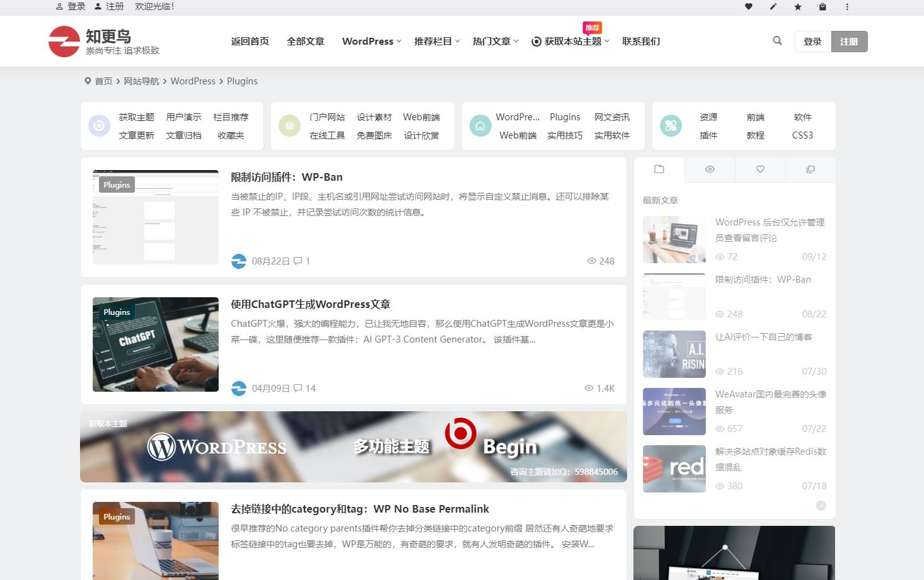Image resolution: width=924 pixels, height=580 pixels.
Task: Click the four-leaf icon in resources box
Action: (671, 126)
